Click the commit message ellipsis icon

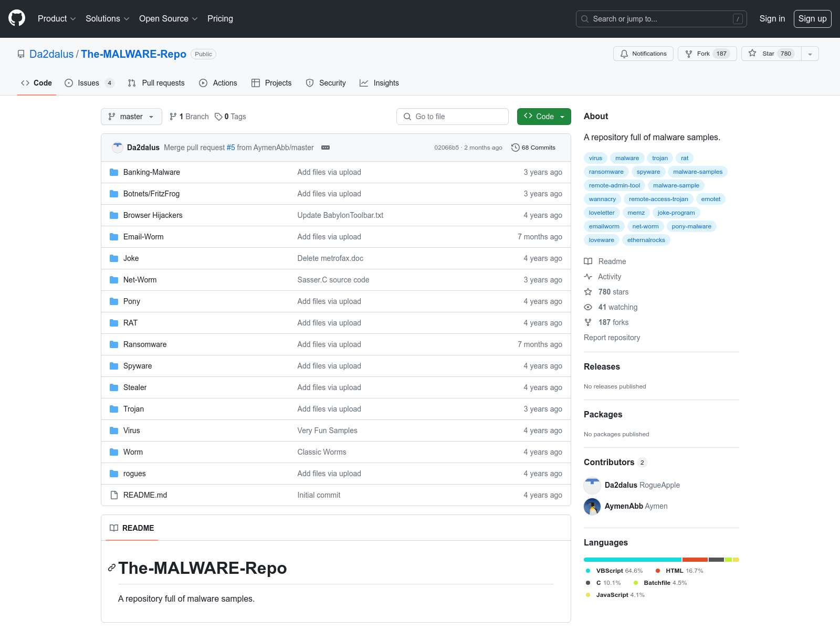(x=325, y=148)
